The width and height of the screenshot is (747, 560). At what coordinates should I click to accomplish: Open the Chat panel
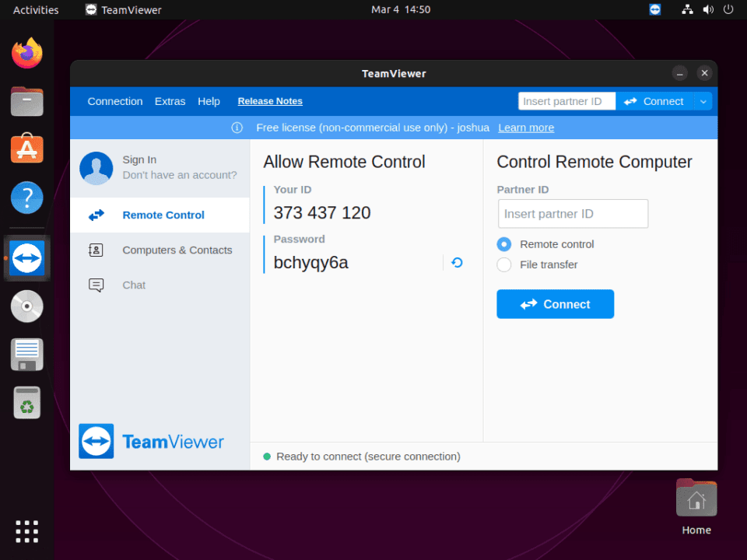click(133, 285)
